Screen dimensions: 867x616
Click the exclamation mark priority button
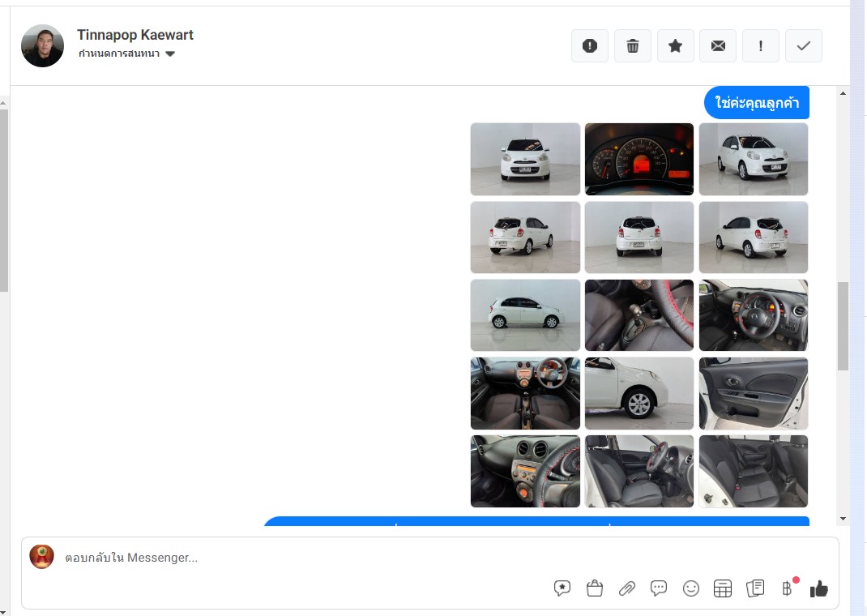pos(761,46)
